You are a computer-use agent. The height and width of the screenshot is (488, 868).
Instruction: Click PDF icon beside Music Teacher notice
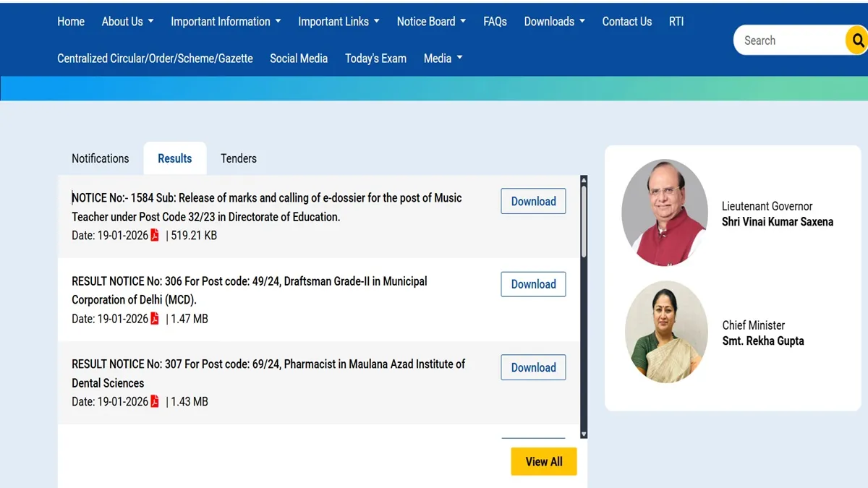[x=155, y=235]
